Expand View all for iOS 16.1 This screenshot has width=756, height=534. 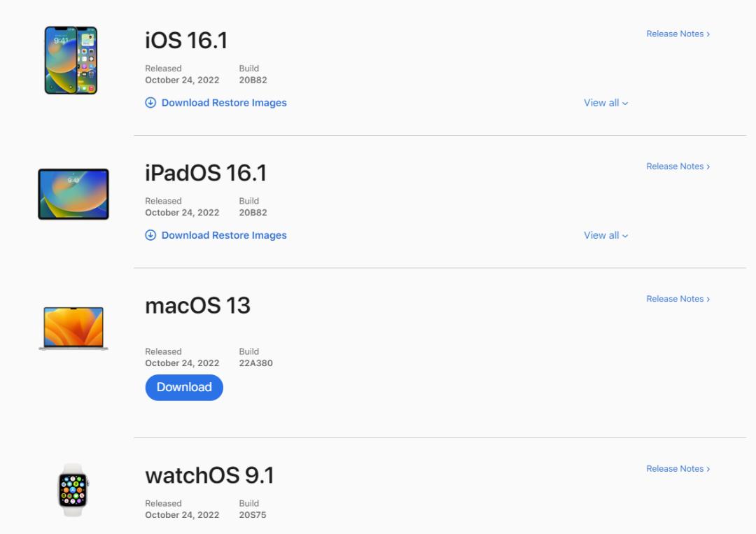[605, 103]
